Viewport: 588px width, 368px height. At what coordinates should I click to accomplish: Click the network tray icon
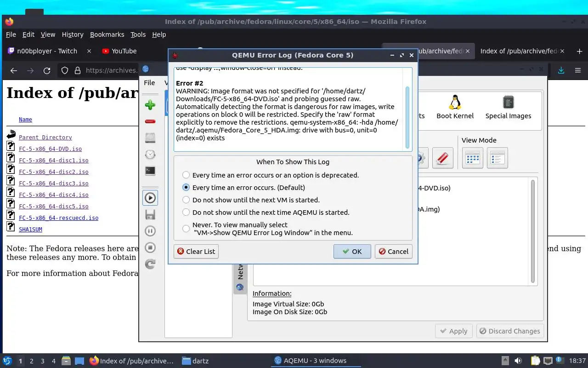click(547, 361)
